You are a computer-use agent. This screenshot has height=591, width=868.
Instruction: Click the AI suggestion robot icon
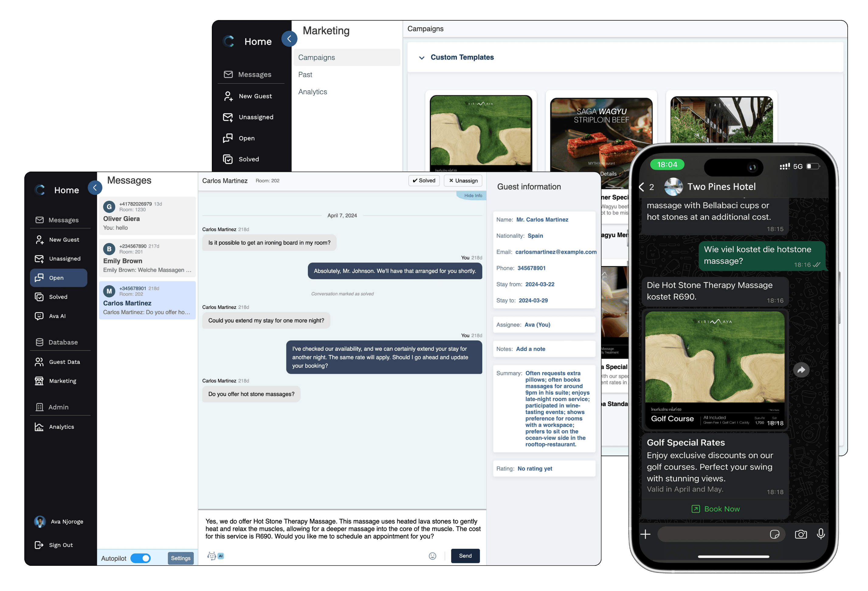(x=212, y=556)
